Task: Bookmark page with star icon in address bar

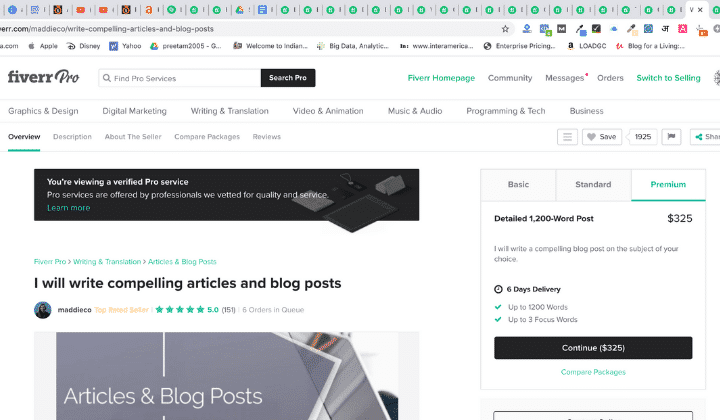Action: point(505,29)
